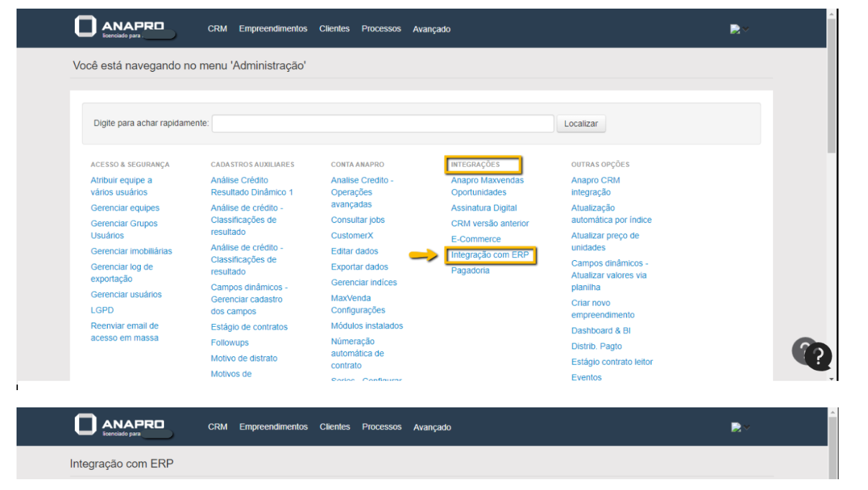Viewport: 868px width, 490px height.
Task: Open Avançado menu on Integração com ERP page
Action: coord(432,427)
